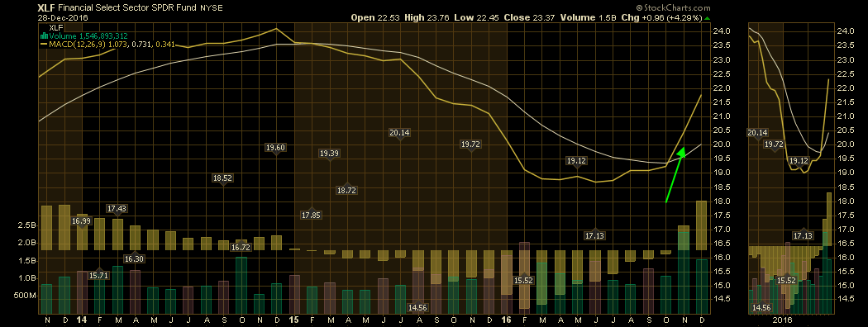Click the 500M volume axis label
This screenshot has height=327, width=868.
click(x=24, y=296)
